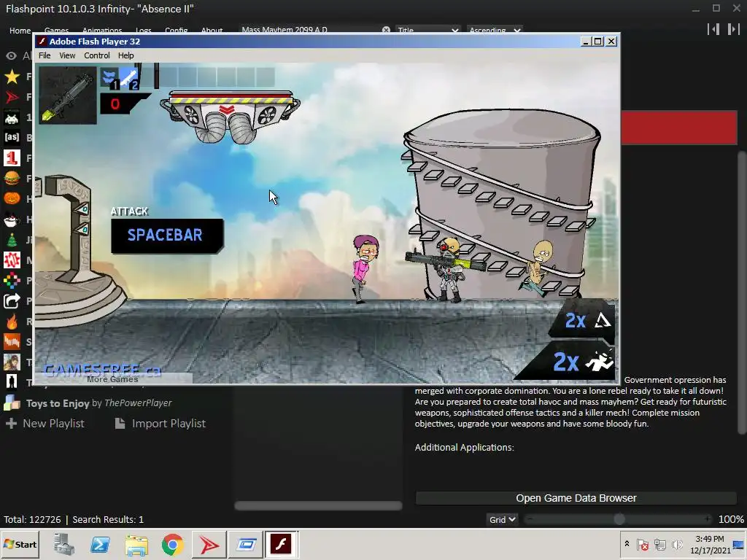Click the Additional Applications label
This screenshot has height=560, width=747.
pos(464,447)
